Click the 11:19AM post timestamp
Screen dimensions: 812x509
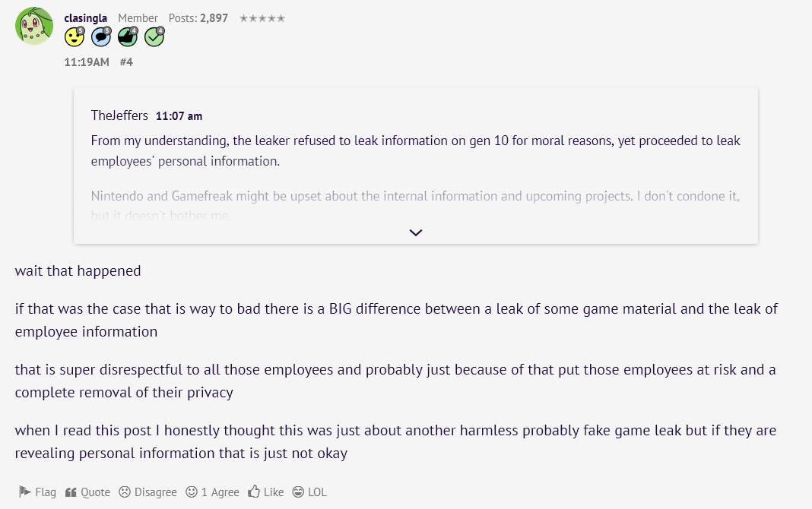pyautogui.click(x=87, y=62)
